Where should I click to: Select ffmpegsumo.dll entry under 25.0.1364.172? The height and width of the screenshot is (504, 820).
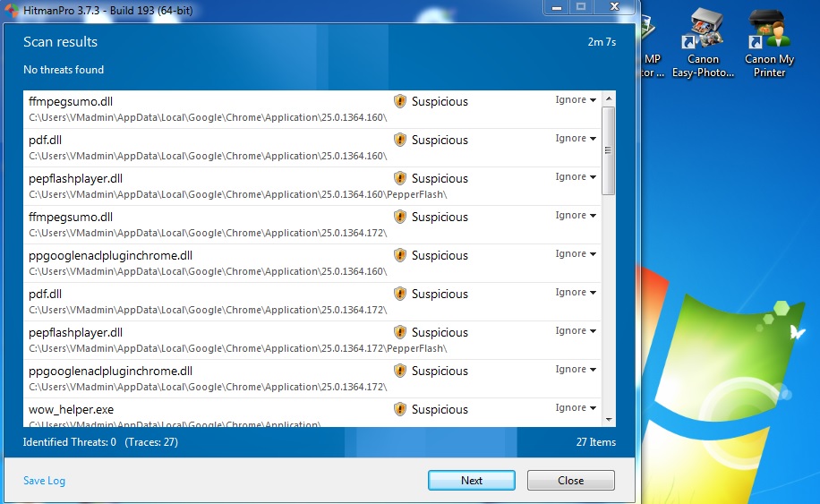(x=312, y=225)
